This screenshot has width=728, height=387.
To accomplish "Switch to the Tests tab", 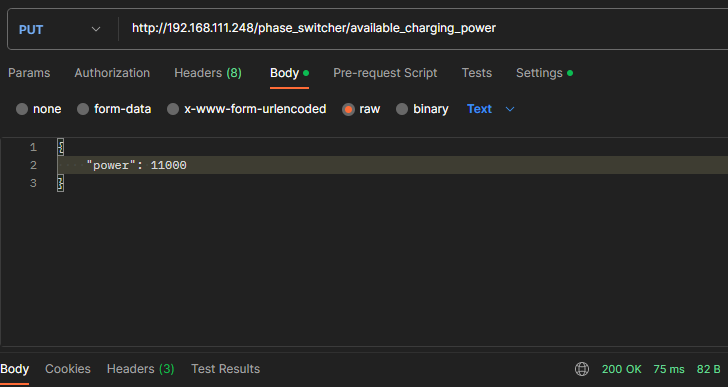I will tap(476, 73).
